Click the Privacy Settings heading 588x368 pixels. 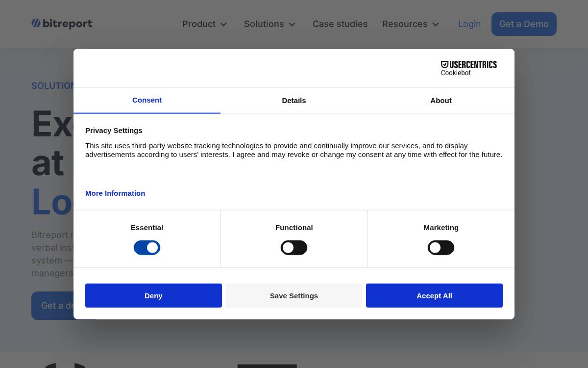click(114, 131)
